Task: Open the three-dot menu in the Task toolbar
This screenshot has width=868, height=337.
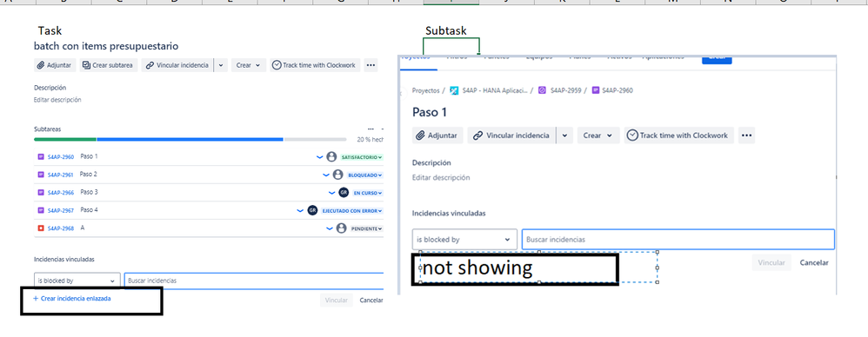Action: (371, 65)
